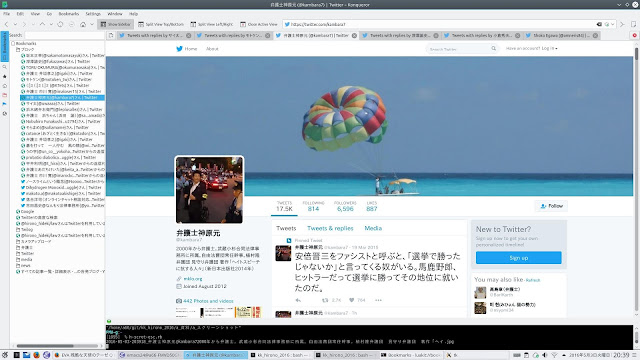Reply to the pinned tweet arrow
The image size is (640, 360).
coord(298,300)
